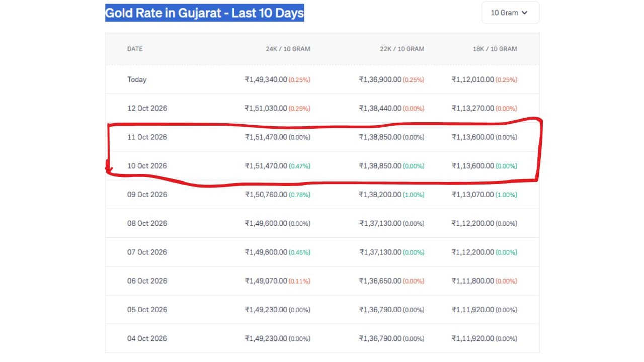Click 09 Oct 18K rate ₹1,13,070.00

pyautogui.click(x=473, y=194)
